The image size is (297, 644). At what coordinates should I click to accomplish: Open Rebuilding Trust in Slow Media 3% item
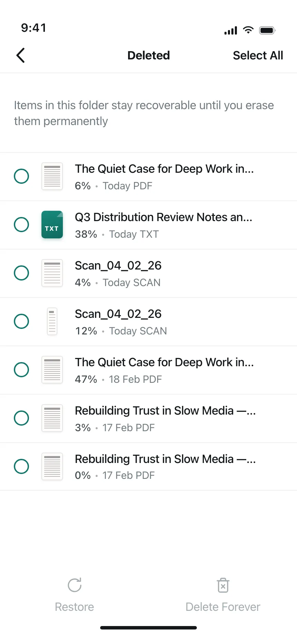point(148,418)
